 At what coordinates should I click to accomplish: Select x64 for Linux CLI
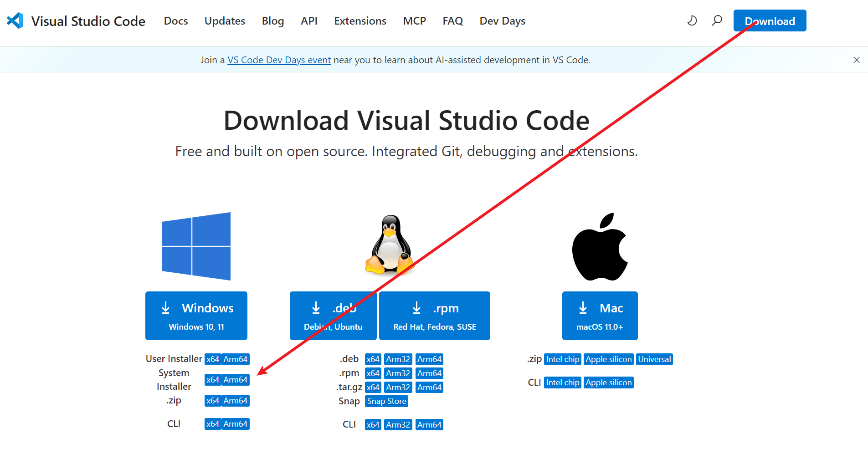point(373,425)
